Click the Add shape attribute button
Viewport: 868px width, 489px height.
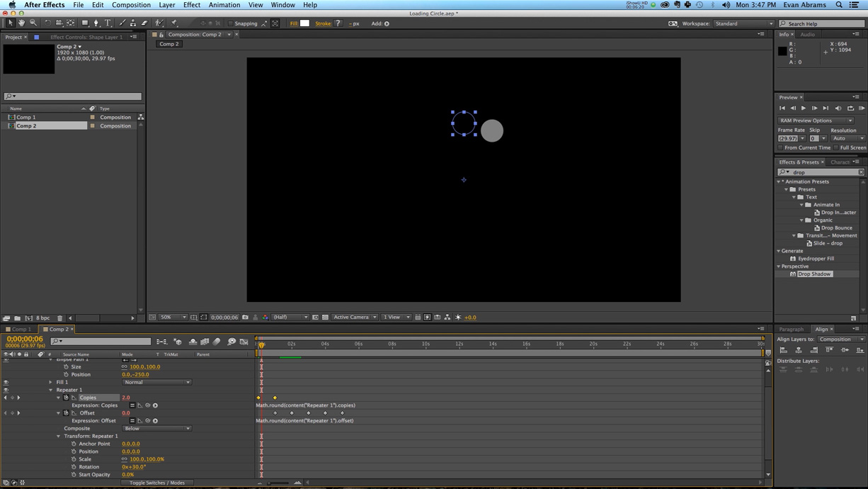387,23
